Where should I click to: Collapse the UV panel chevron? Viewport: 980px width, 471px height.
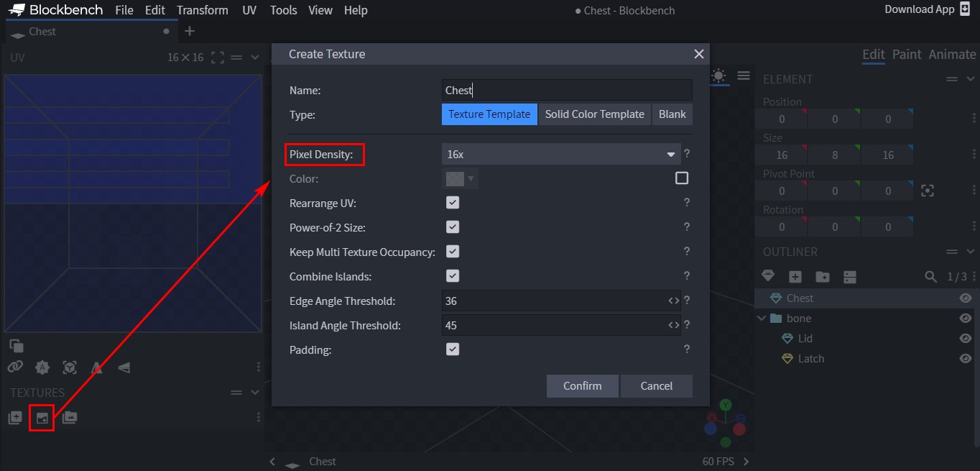tap(255, 58)
